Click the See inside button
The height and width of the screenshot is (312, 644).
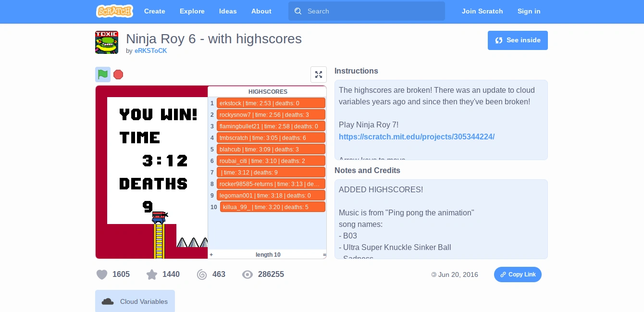click(518, 40)
